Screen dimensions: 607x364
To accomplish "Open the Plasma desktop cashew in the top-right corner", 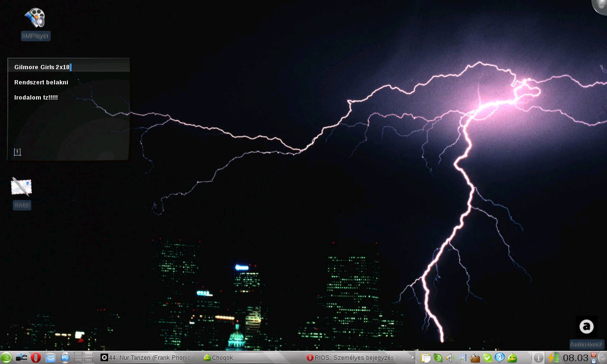I will pyautogui.click(x=600, y=5).
